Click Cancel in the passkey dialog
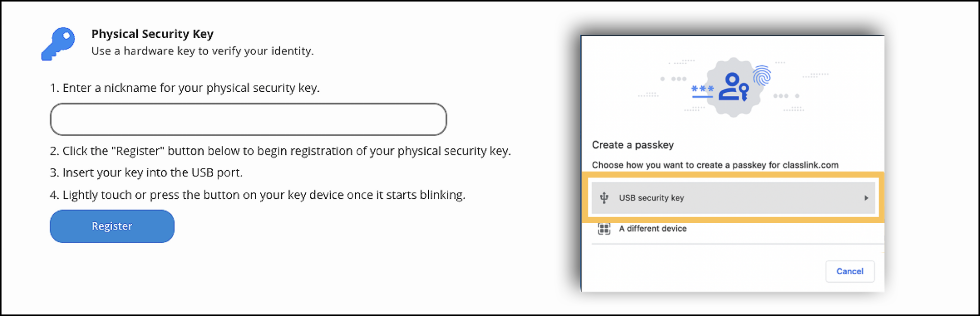 [x=850, y=271]
